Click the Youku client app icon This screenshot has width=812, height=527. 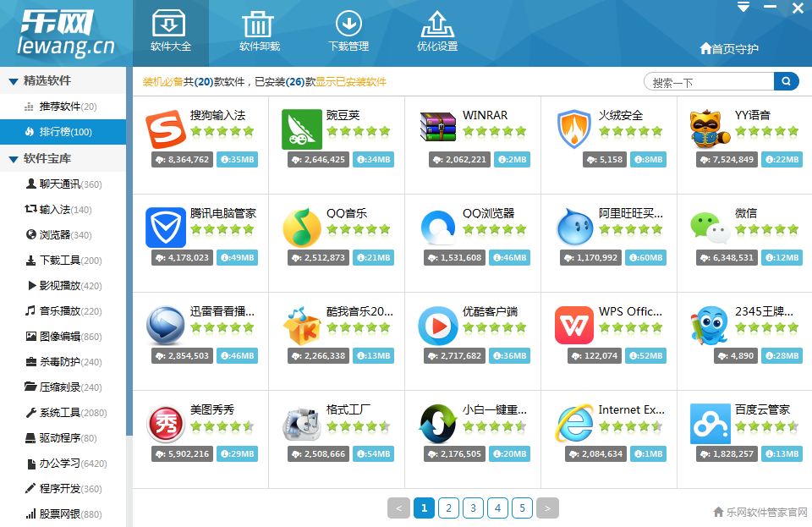437,326
